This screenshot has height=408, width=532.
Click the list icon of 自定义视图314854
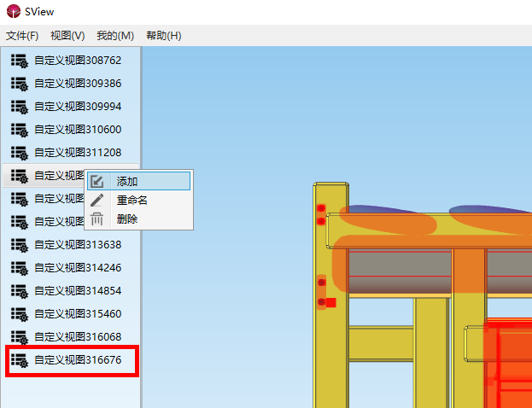point(20,291)
